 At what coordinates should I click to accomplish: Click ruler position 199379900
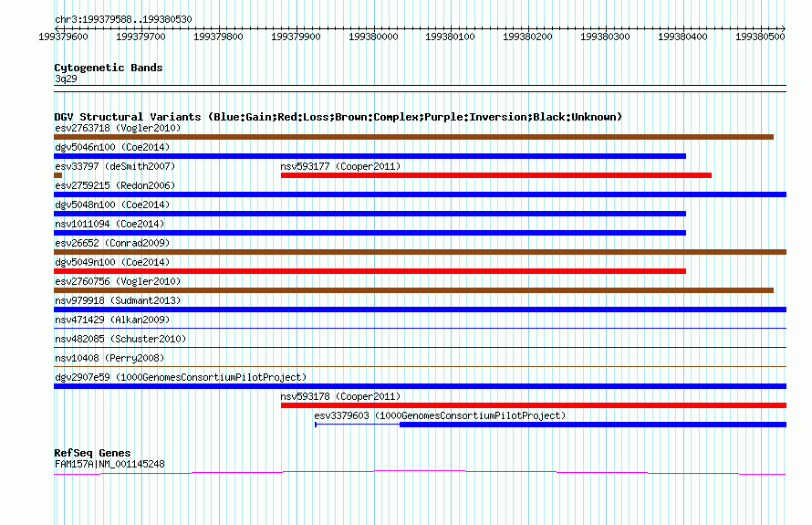click(296, 37)
